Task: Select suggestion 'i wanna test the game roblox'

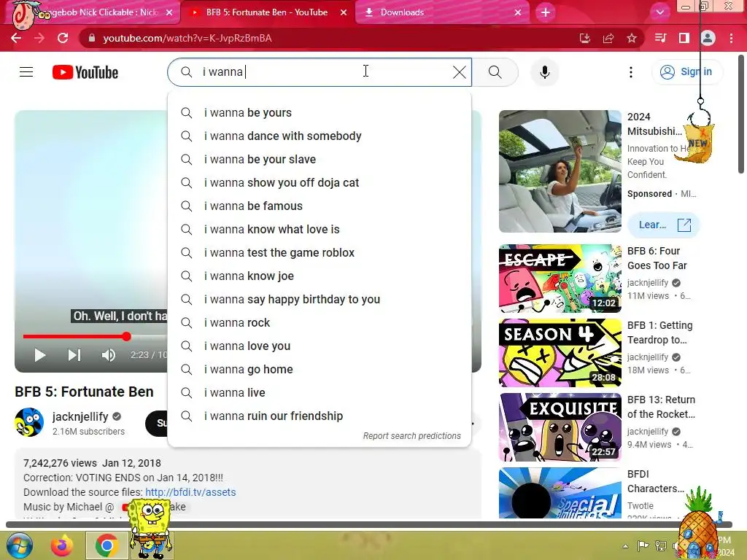Action: 320,253
